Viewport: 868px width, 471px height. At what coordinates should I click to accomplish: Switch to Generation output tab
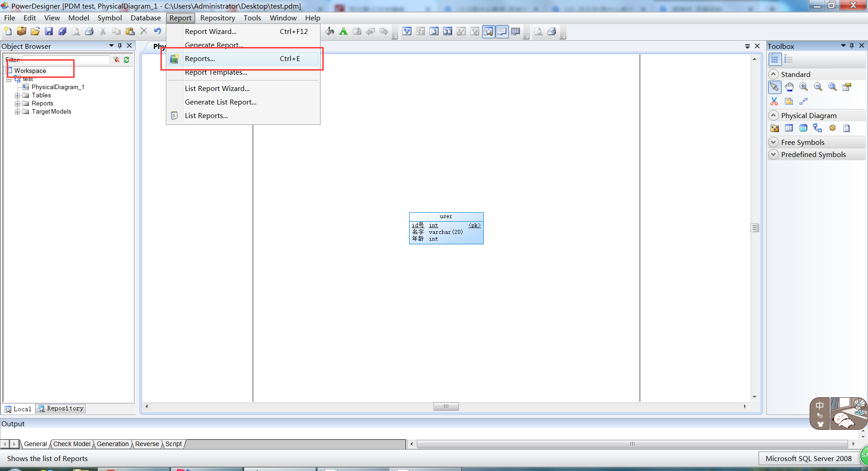(x=113, y=444)
